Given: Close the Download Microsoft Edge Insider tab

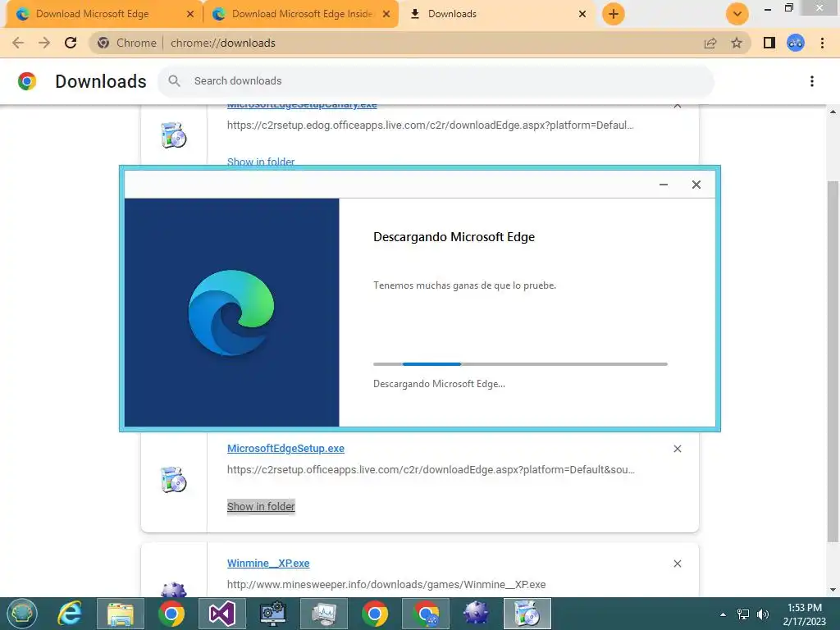Looking at the screenshot, I should [x=386, y=14].
